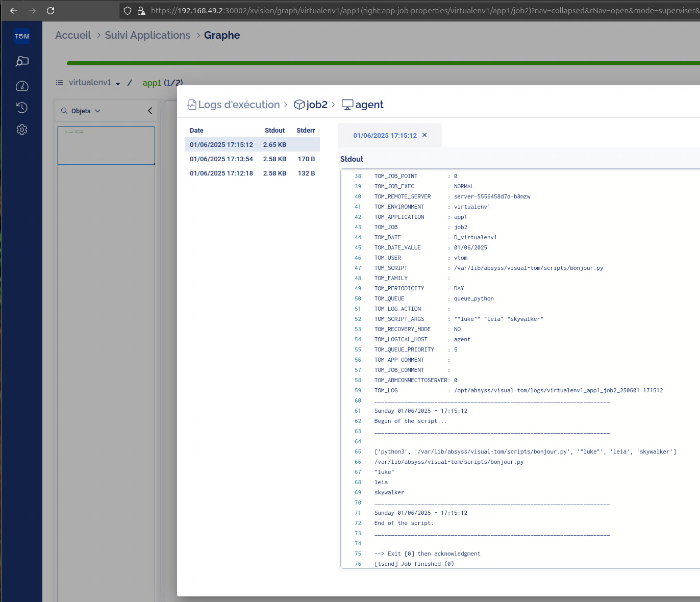The image size is (700, 602).
Task: Open the dashboard gauge sidebar icon
Action: 22,86
